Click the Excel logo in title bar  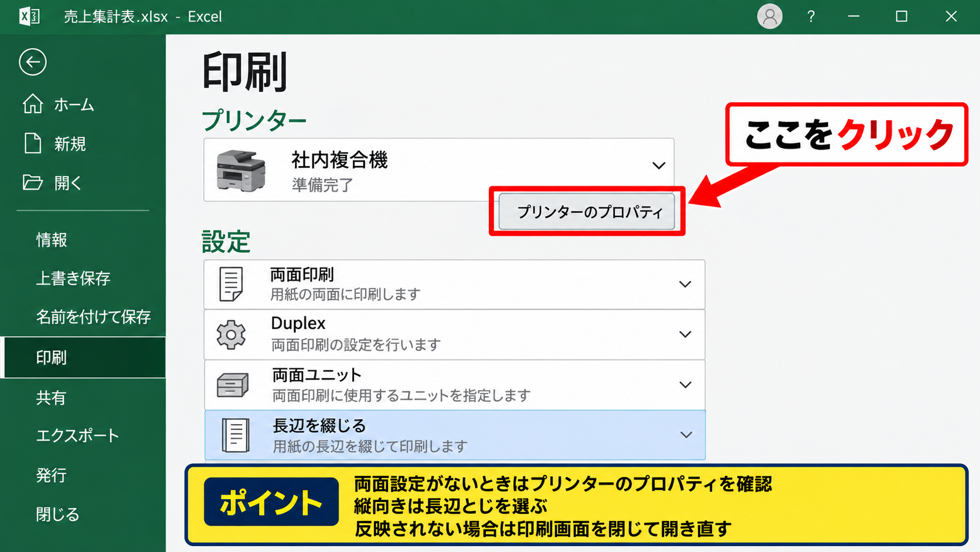29,16
